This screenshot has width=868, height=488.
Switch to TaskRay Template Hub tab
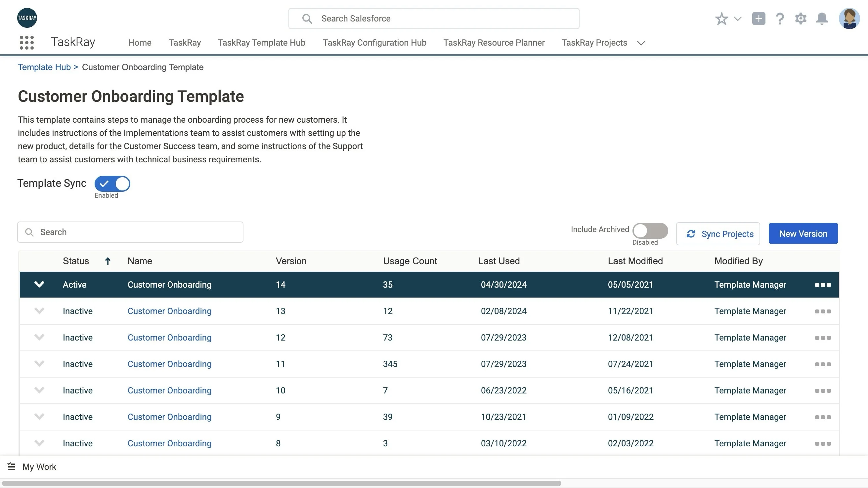coord(261,43)
